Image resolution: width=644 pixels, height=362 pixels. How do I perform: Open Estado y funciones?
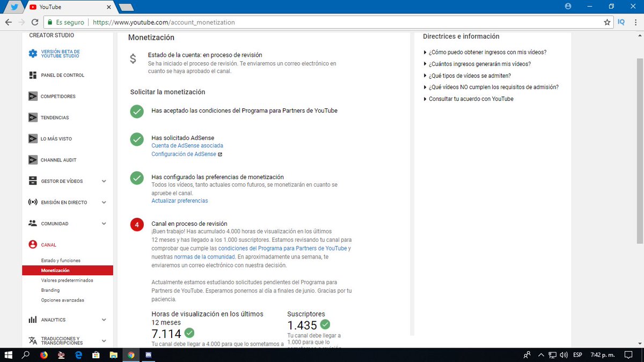61,261
